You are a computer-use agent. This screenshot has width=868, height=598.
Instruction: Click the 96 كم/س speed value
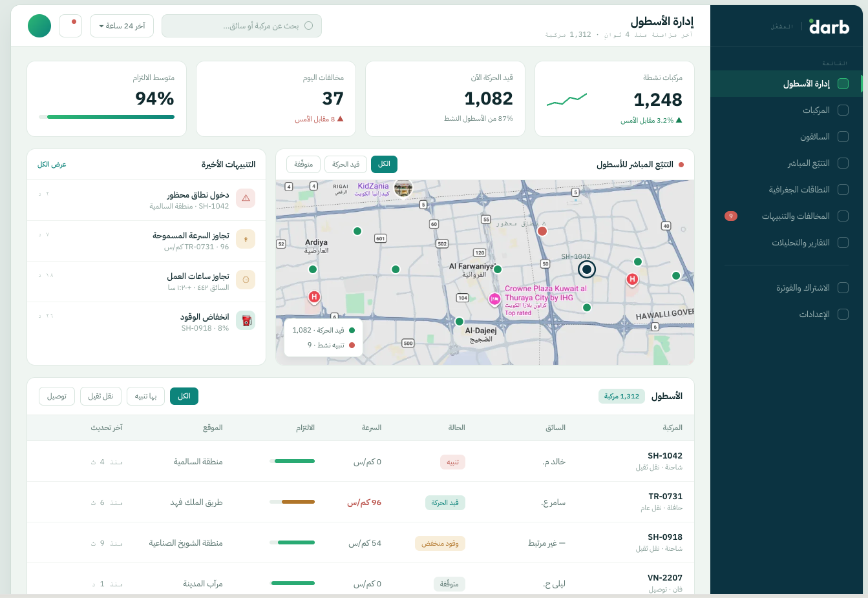point(365,502)
